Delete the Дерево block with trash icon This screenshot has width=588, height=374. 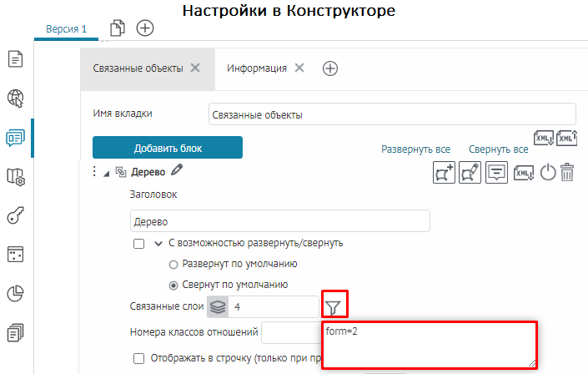[567, 173]
